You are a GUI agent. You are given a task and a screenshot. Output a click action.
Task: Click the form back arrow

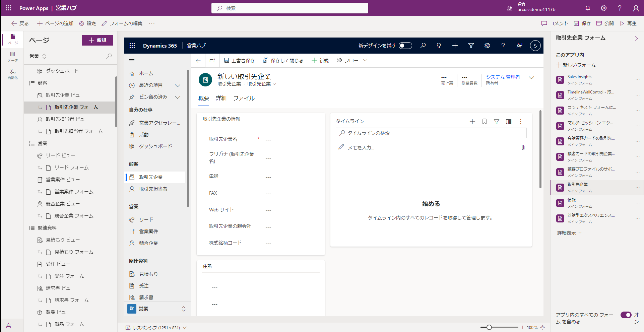(x=198, y=61)
